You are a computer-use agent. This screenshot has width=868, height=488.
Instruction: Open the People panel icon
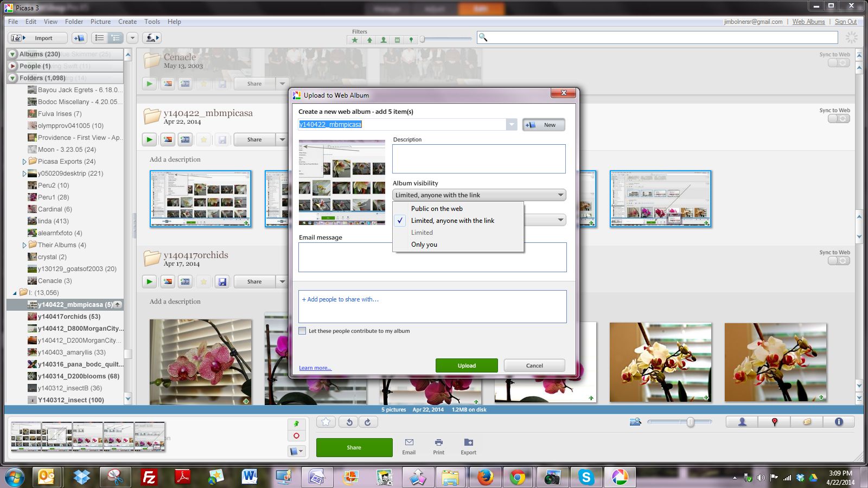click(742, 422)
